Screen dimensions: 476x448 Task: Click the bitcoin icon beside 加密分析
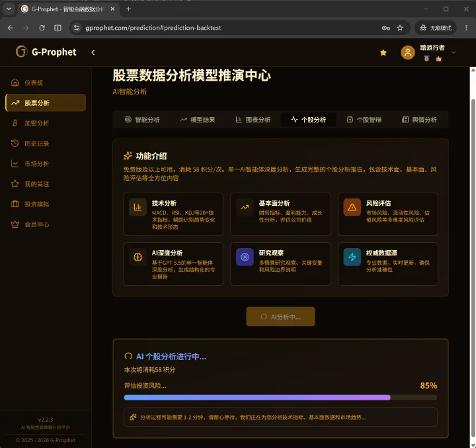click(15, 123)
